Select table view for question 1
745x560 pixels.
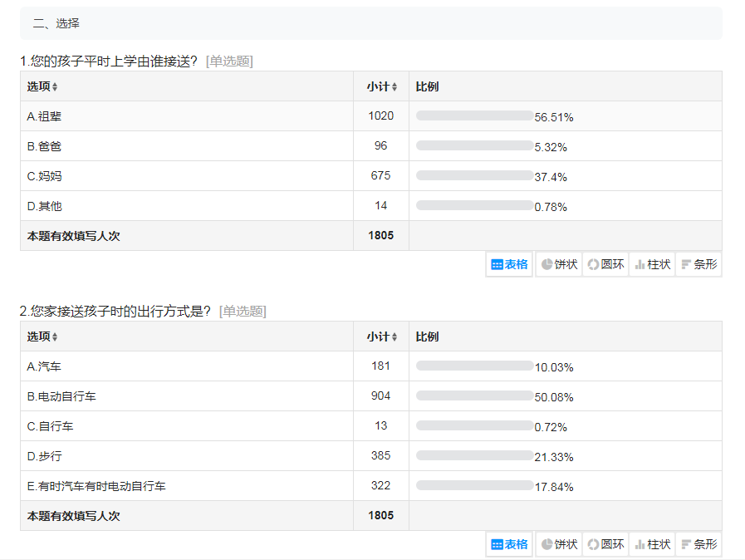pyautogui.click(x=509, y=264)
